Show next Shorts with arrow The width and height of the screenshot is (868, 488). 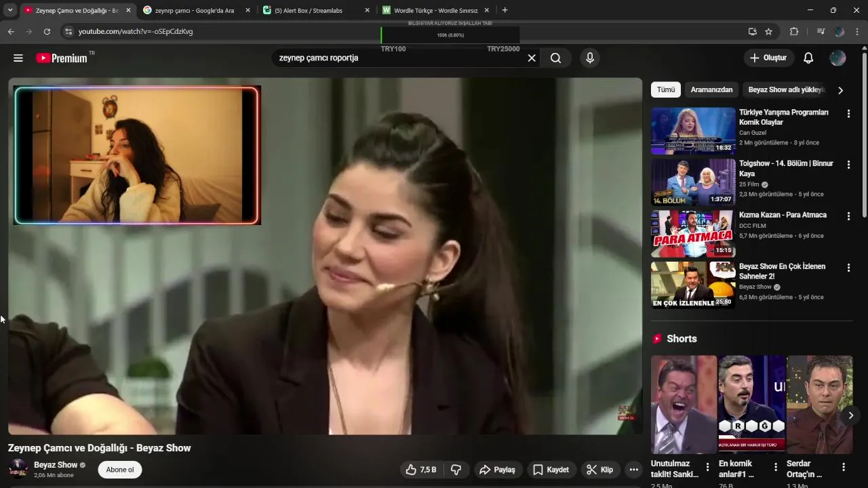[850, 415]
